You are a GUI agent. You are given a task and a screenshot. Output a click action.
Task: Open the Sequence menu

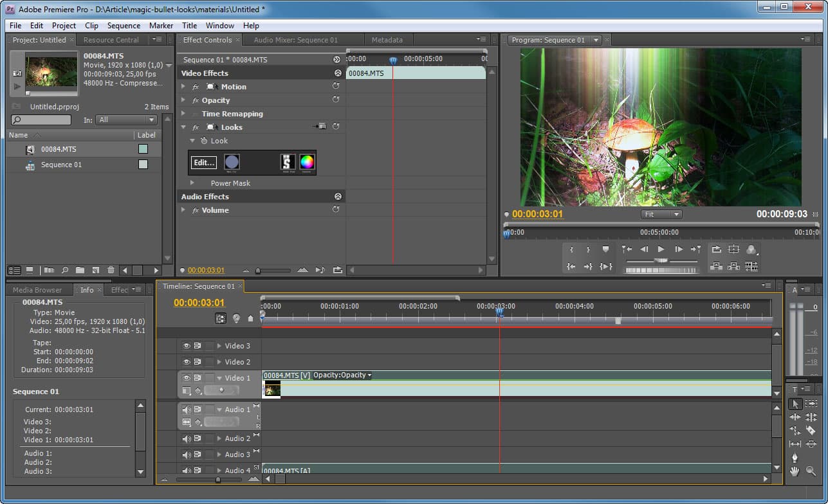(124, 26)
